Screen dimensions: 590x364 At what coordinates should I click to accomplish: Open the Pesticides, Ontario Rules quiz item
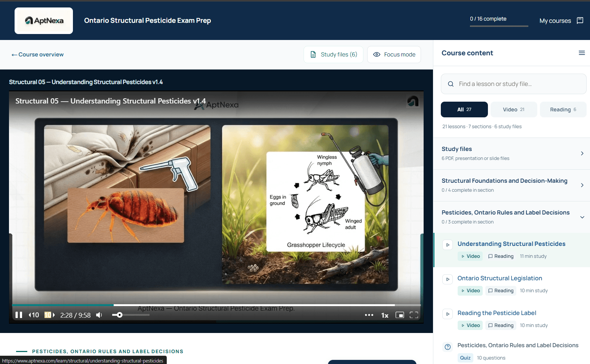[518, 345]
